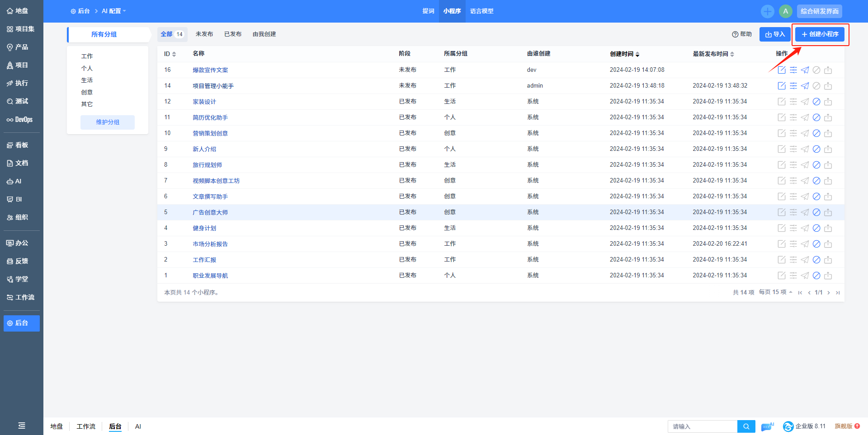Open the AI chat bubble icon
Image resolution: width=868 pixels, height=435 pixels.
pyautogui.click(x=767, y=426)
